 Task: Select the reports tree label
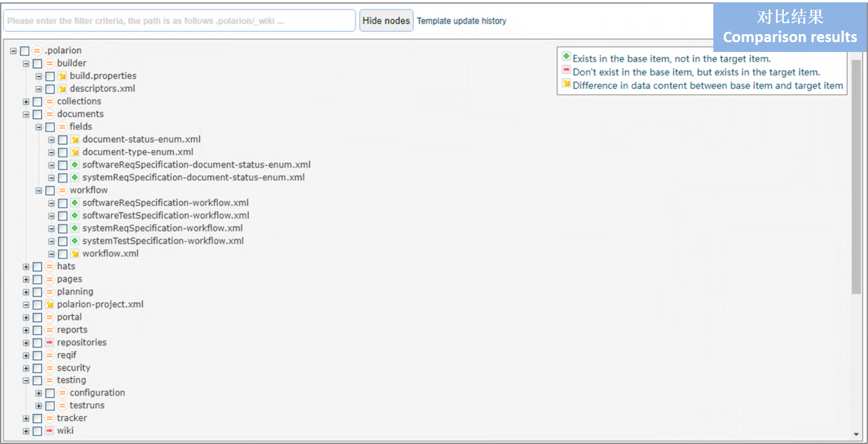click(72, 330)
